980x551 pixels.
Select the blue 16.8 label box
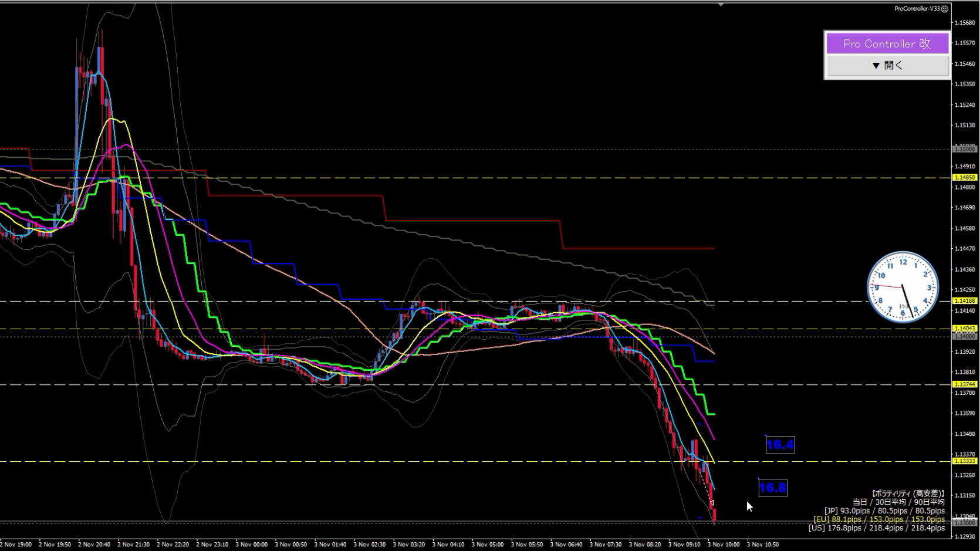(772, 488)
